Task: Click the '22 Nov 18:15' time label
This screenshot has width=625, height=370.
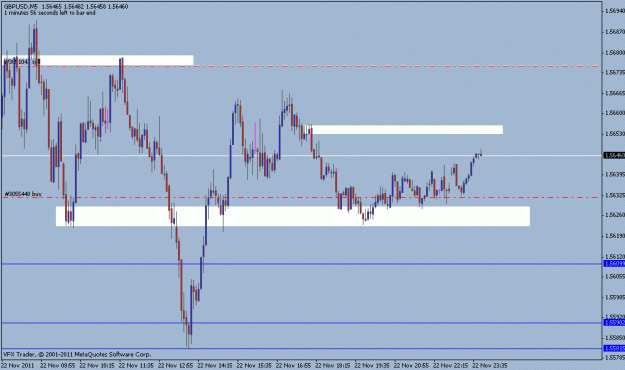Action: click(333, 365)
